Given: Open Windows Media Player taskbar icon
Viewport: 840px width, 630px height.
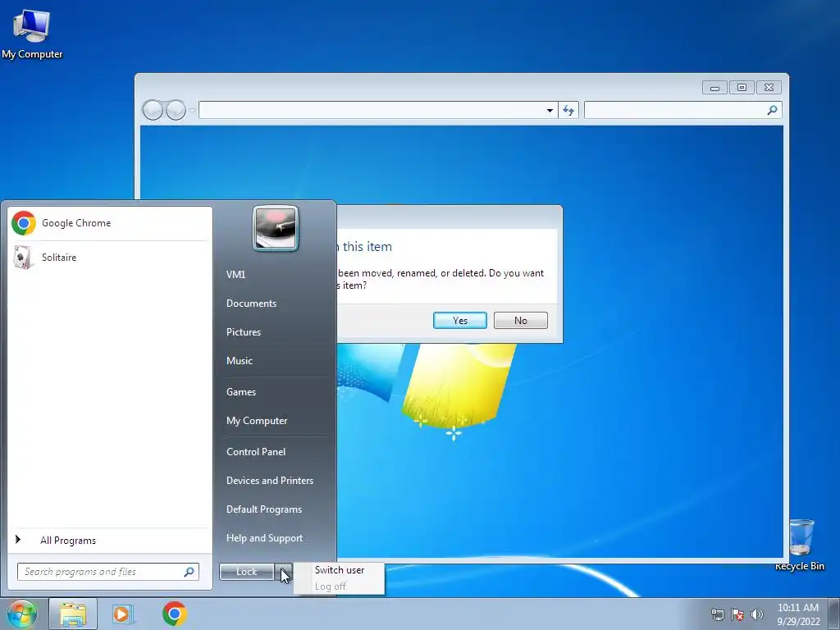Looking at the screenshot, I should coord(123,614).
